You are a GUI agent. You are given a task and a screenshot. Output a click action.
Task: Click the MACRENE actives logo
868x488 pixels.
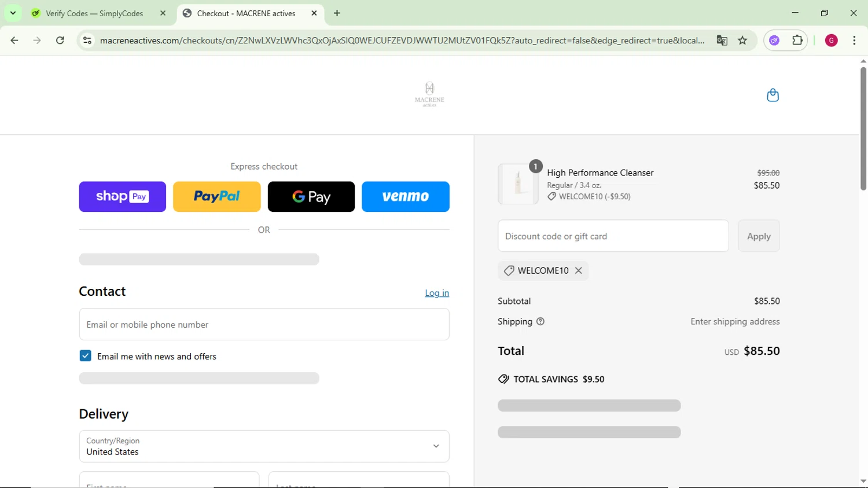[x=429, y=94]
